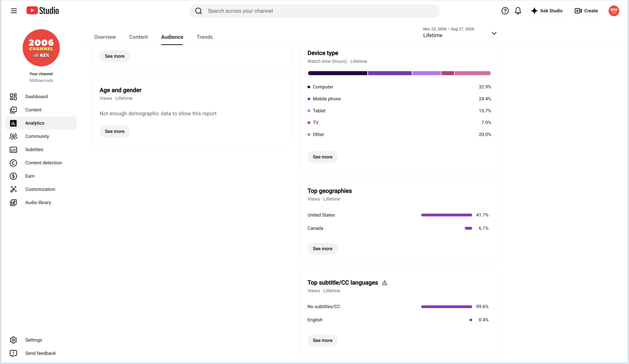
Task: Click the Create button
Action: pyautogui.click(x=587, y=11)
